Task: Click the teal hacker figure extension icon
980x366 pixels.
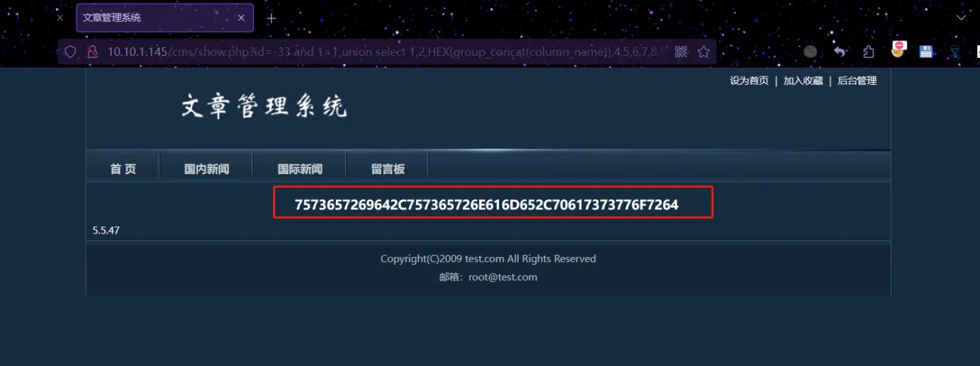Action: (956, 52)
